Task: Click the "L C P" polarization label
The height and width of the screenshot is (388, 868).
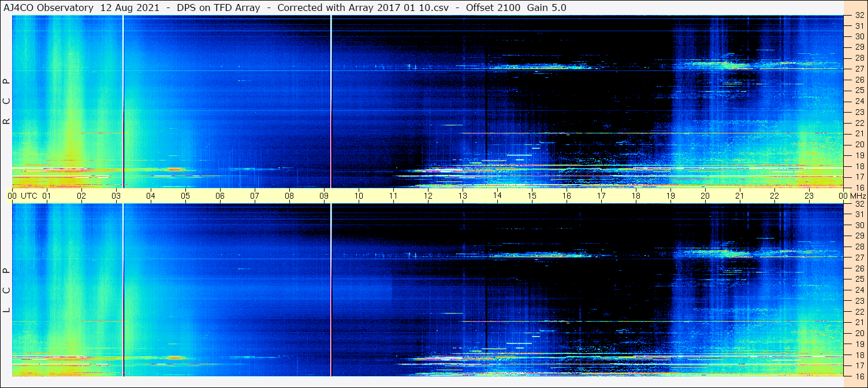Action: pyautogui.click(x=7, y=290)
